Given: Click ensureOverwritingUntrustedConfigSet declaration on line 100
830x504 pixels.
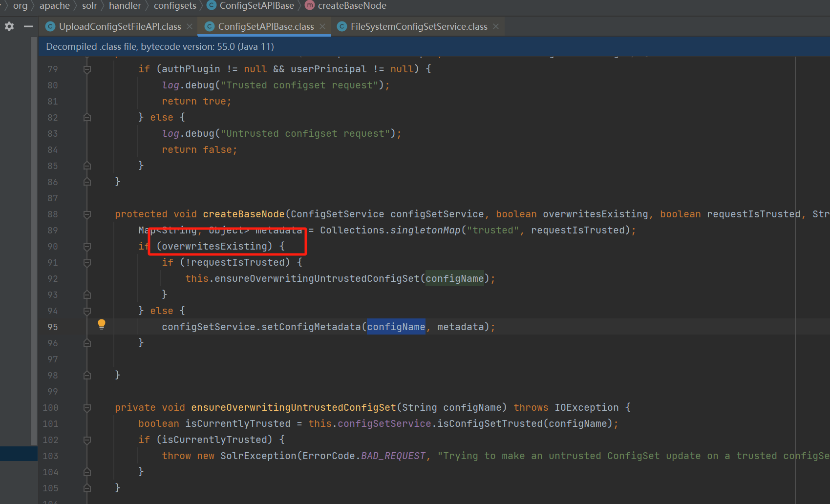Looking at the screenshot, I should [294, 407].
